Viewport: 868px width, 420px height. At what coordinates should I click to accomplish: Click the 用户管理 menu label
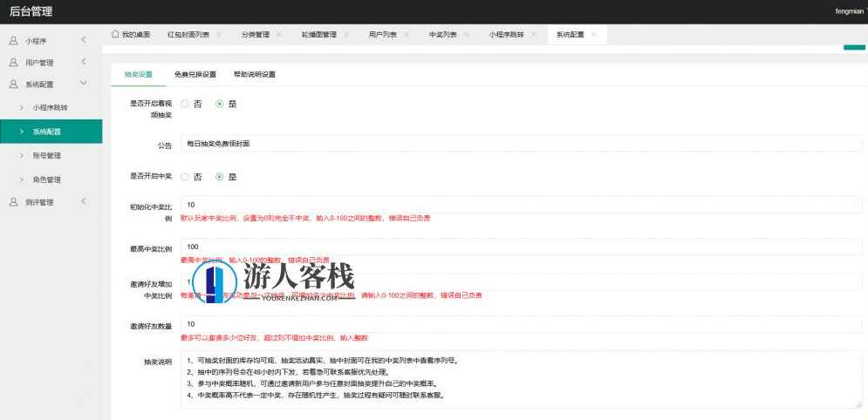pos(39,63)
